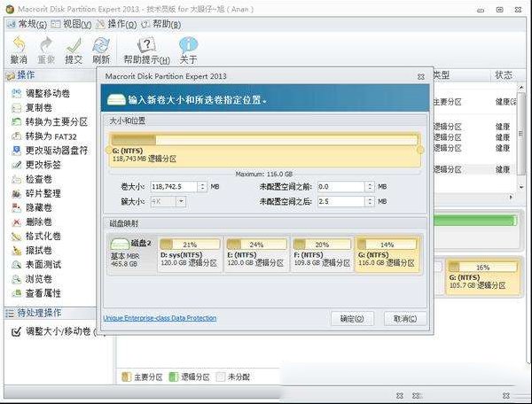
Task: Select F: (NTFS) 109.8 GB partition
Action: click(322, 254)
